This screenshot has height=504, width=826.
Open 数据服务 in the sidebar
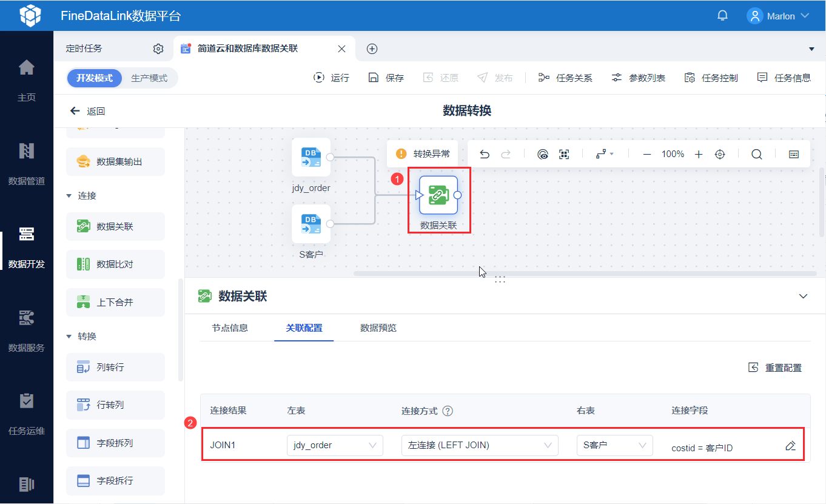click(x=27, y=332)
